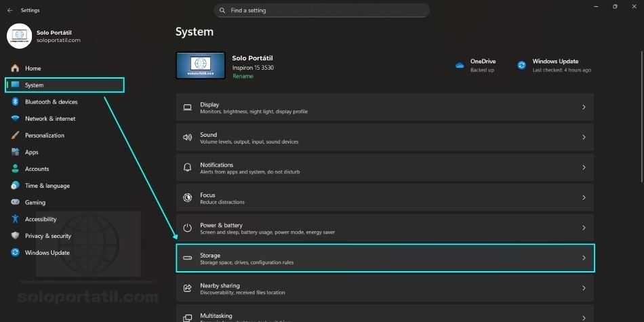The image size is (644, 322).
Task: Click the Storage drive icon
Action: [x=187, y=258]
